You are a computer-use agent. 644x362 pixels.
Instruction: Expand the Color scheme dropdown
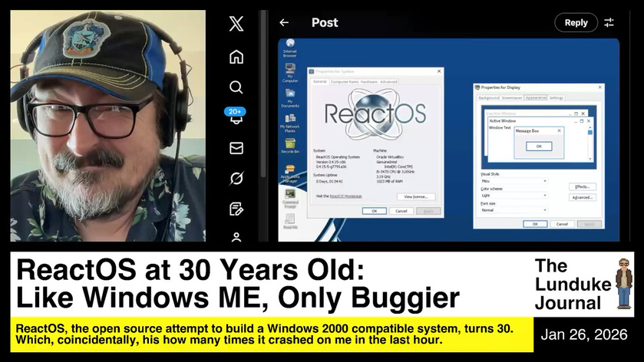pyautogui.click(x=513, y=196)
